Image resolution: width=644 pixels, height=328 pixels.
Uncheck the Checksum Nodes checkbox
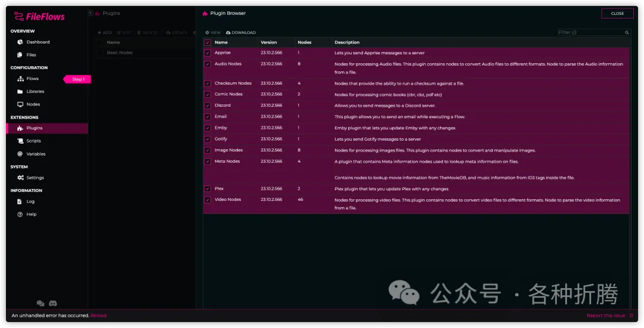pos(208,83)
